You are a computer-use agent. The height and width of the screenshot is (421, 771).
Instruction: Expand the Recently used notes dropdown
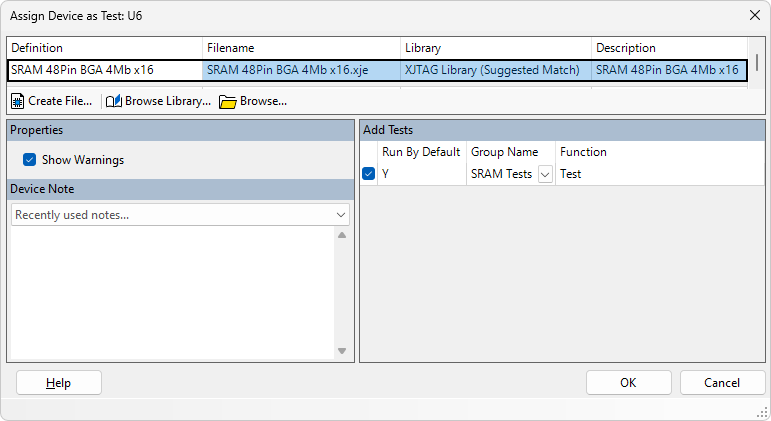pyautogui.click(x=341, y=215)
